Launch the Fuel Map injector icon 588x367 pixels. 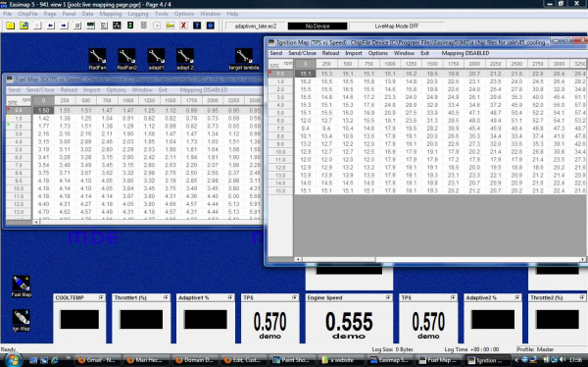point(21,284)
